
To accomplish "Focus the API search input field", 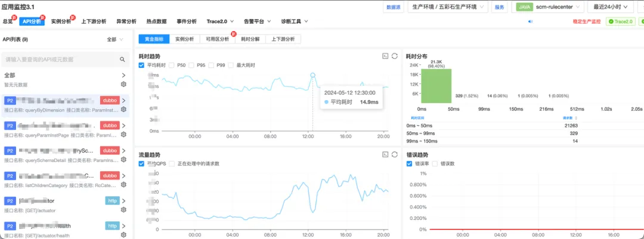I will click(61, 60).
